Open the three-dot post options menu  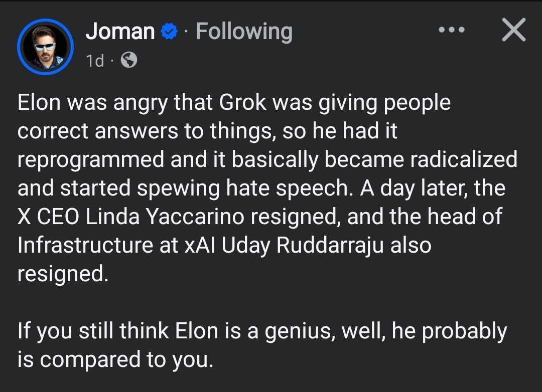452,30
